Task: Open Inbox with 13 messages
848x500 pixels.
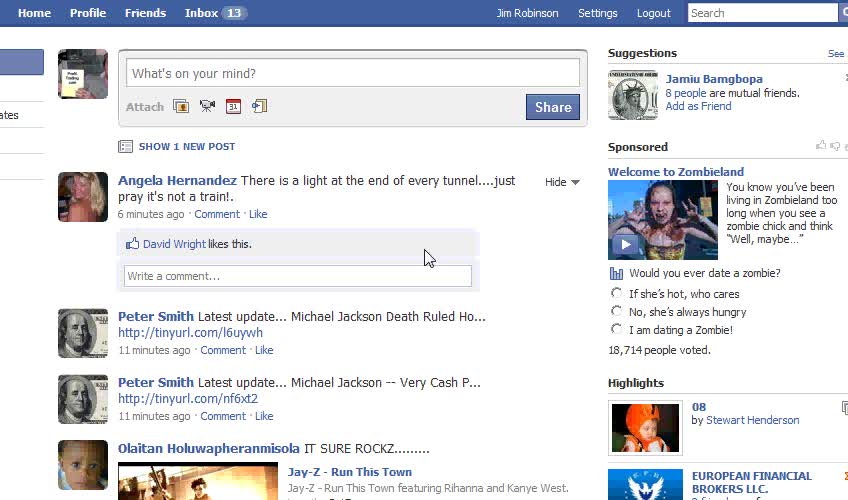Action: 215,13
